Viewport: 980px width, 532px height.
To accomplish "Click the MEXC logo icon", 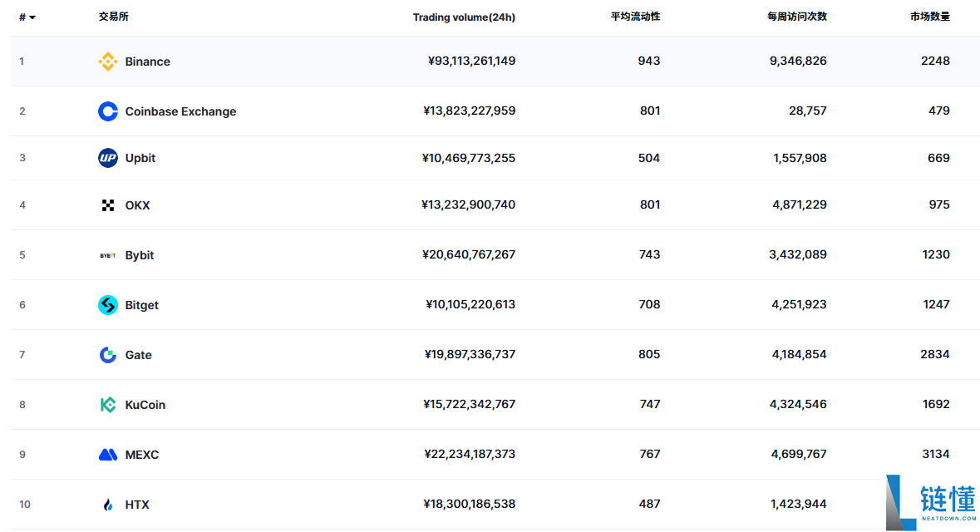I will coord(107,455).
